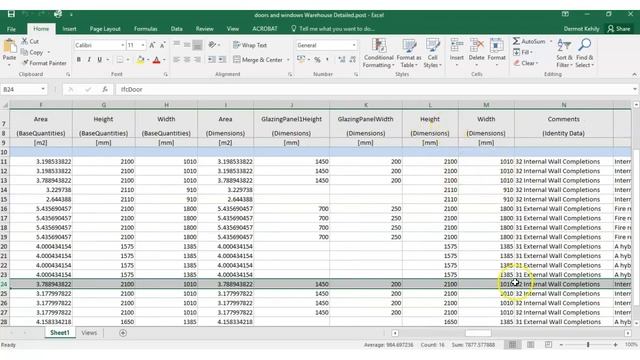Image resolution: width=640 pixels, height=360 pixels.
Task: Open the font size 11 dropdown
Action: coord(143,45)
